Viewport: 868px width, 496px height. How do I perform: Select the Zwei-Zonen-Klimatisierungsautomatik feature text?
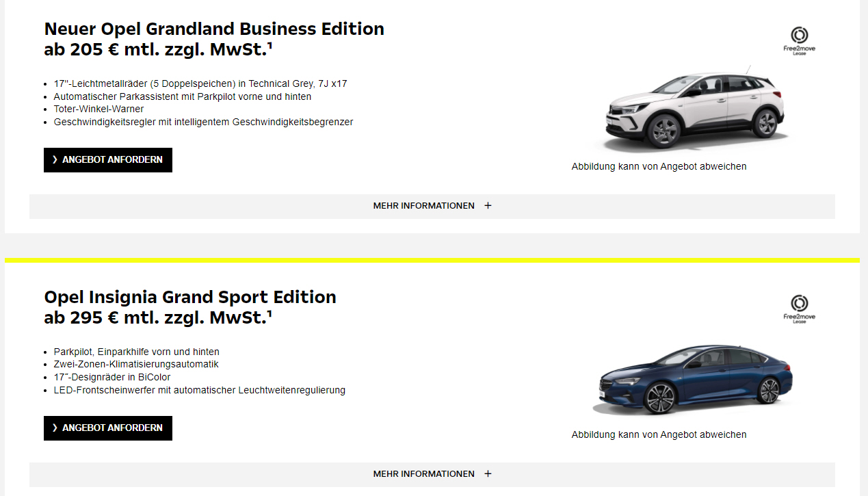[x=136, y=365]
